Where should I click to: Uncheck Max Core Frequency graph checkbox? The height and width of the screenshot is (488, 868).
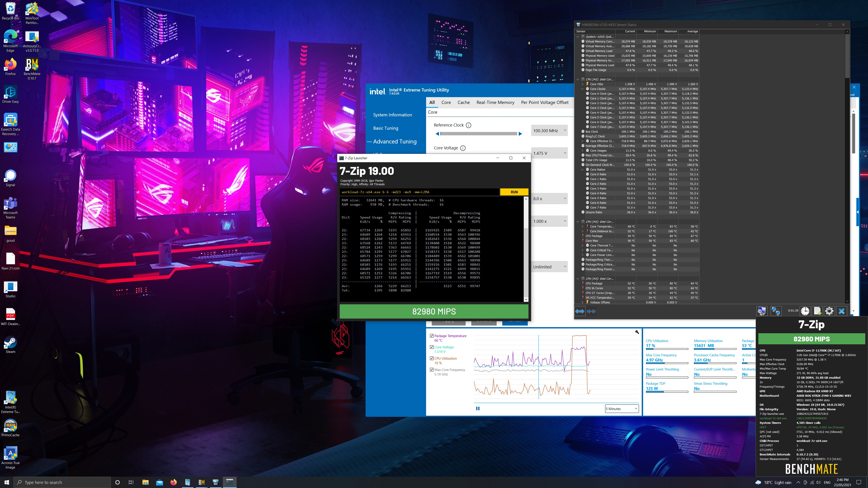[x=432, y=370]
